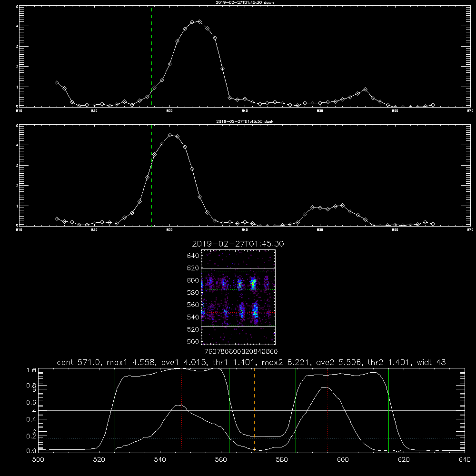Click the '580' label on bottom plot x-axis
Screen dimensions: 476x476
coord(282,460)
